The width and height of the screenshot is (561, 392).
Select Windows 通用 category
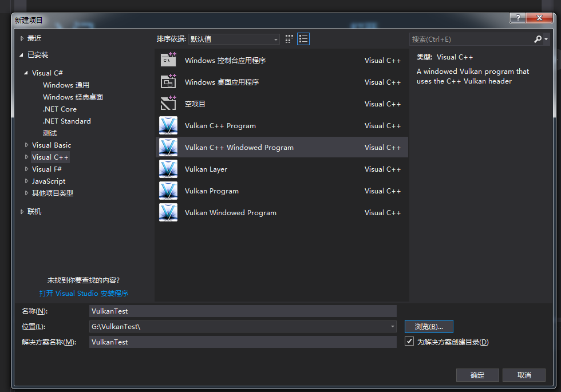(x=66, y=85)
